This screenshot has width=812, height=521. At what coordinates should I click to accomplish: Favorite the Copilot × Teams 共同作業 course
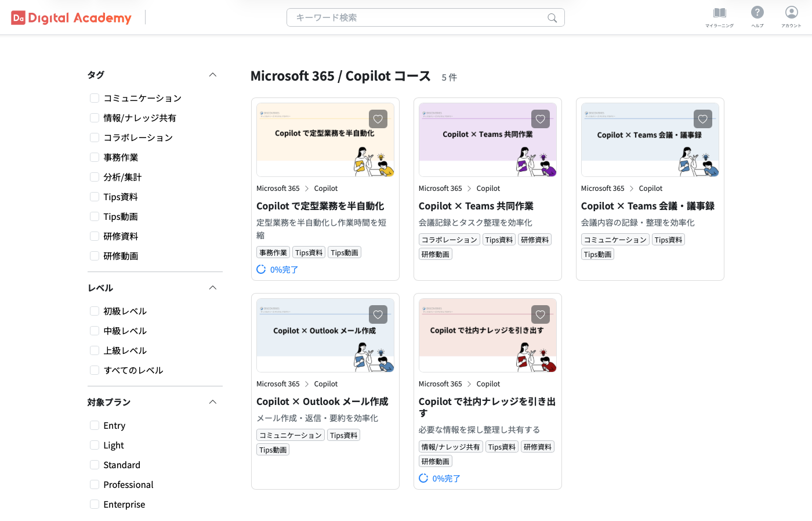pos(541,119)
